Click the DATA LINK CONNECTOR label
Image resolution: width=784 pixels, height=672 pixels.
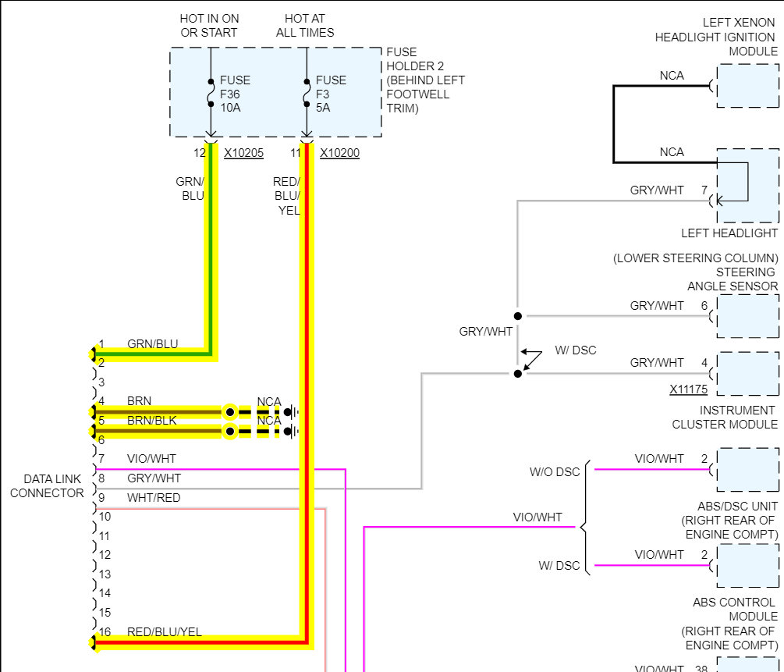(x=47, y=486)
